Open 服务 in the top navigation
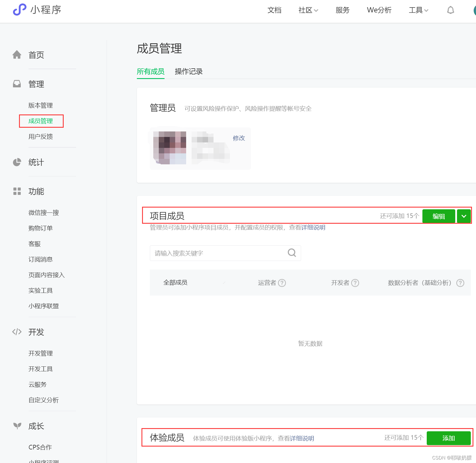The width and height of the screenshot is (476, 463). coord(343,10)
